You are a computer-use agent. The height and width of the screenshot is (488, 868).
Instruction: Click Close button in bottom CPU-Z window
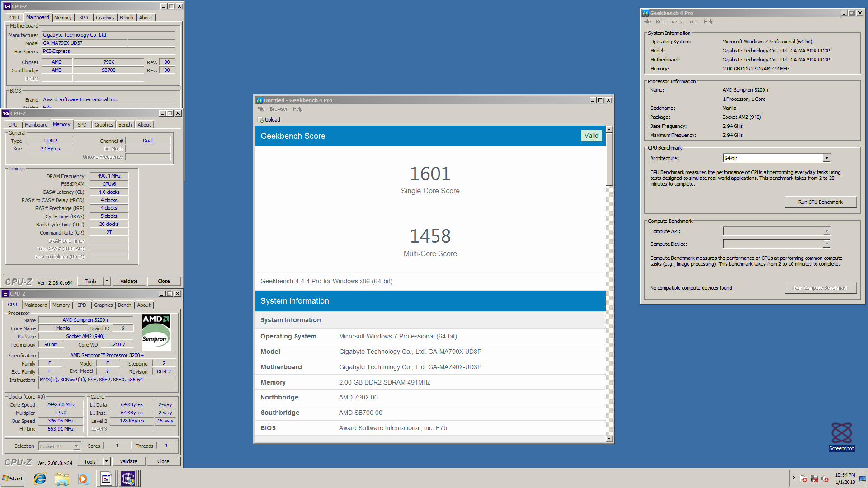point(163,461)
